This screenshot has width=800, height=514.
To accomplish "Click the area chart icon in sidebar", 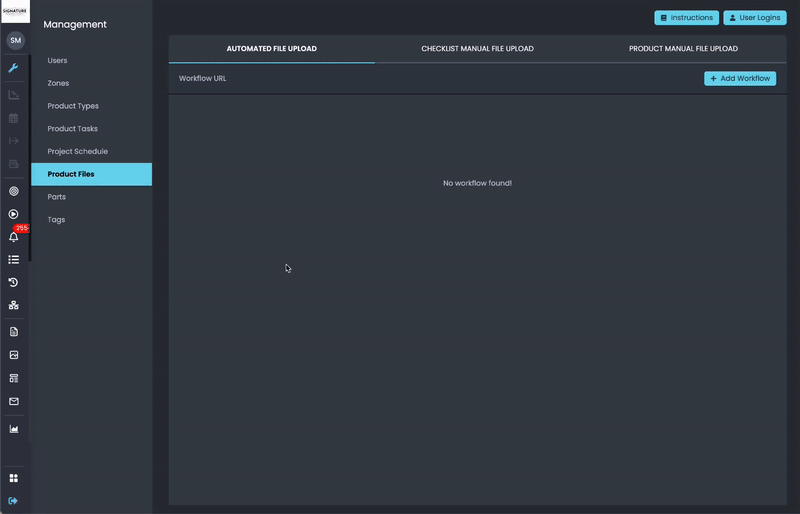I will pos(14,429).
